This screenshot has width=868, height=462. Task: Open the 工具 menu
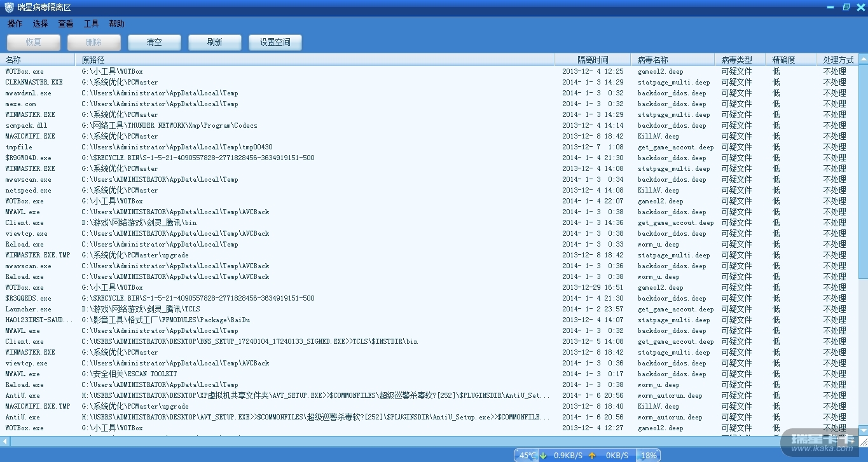[x=91, y=24]
